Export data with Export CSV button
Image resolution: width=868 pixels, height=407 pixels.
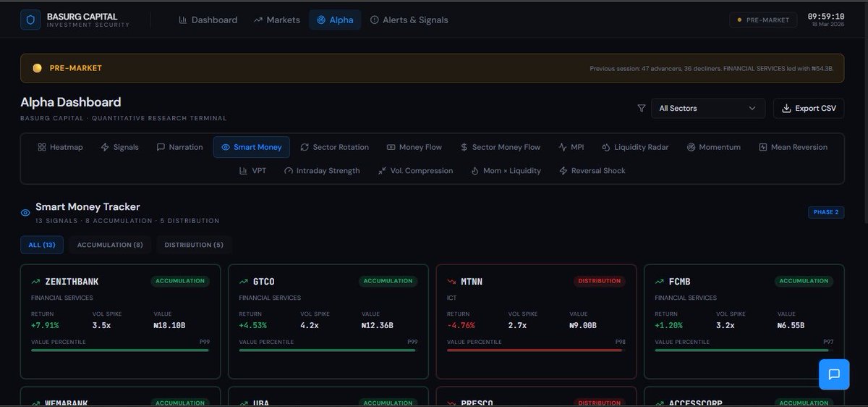809,108
